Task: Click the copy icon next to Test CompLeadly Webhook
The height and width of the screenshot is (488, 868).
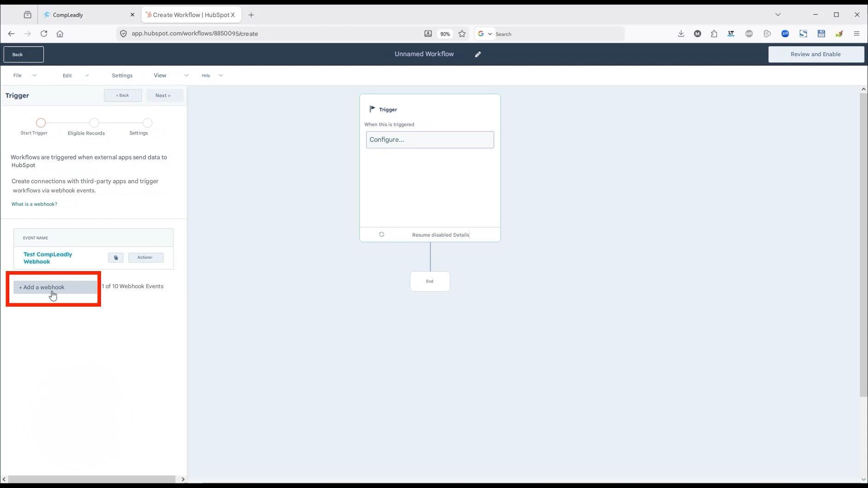Action: point(116,257)
